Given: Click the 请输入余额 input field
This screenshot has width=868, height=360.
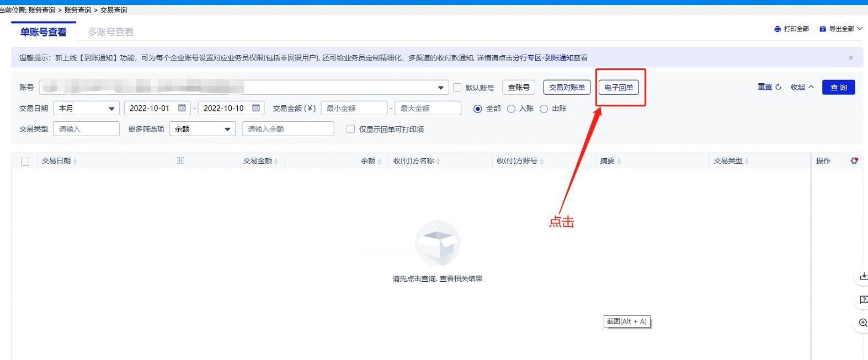Looking at the screenshot, I should pos(288,129).
